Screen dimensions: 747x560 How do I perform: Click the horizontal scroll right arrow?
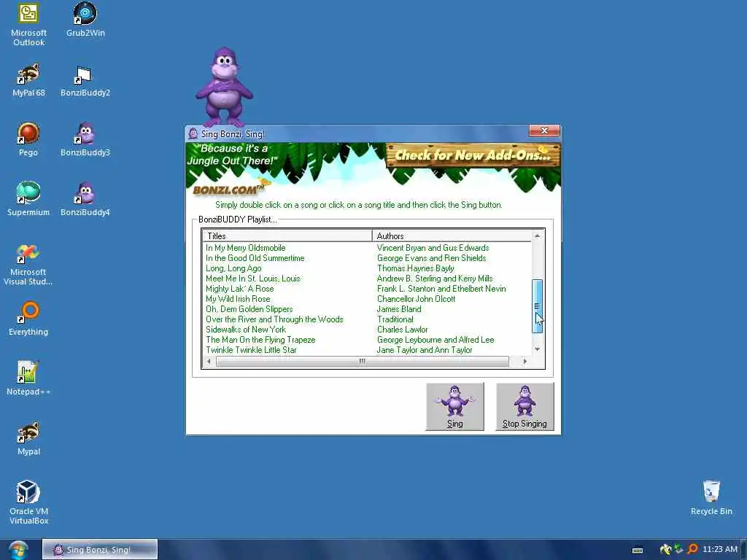coord(525,362)
